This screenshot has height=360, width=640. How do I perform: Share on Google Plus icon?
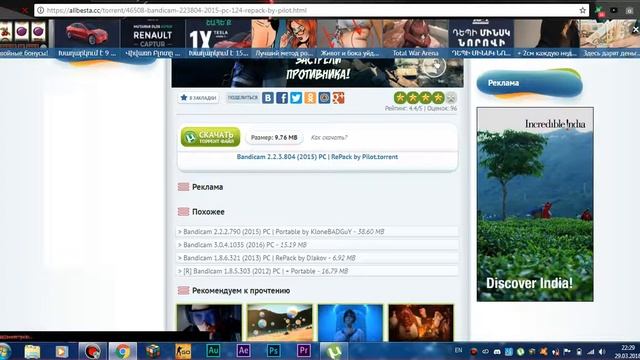click(338, 98)
